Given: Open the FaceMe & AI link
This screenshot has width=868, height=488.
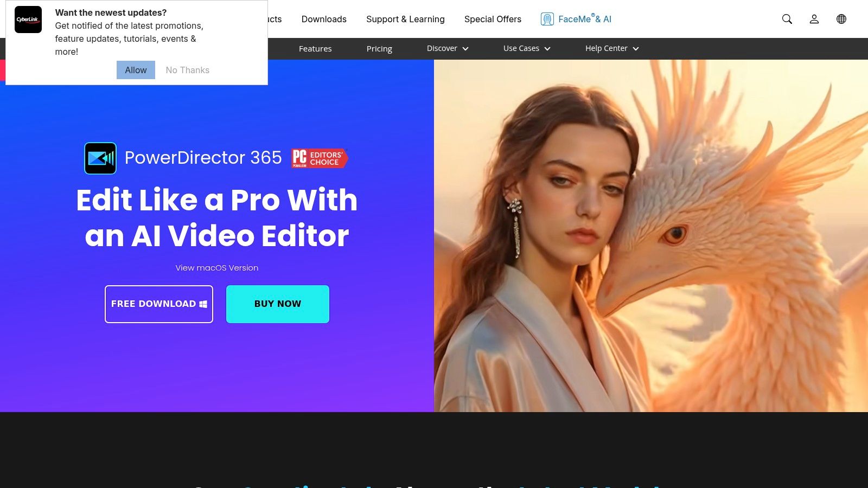Looking at the screenshot, I should coord(585,19).
